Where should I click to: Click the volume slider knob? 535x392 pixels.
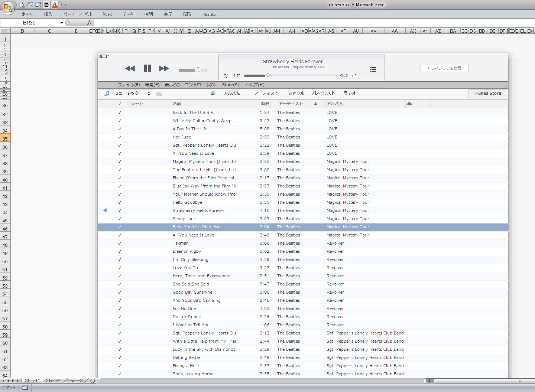[x=198, y=70]
